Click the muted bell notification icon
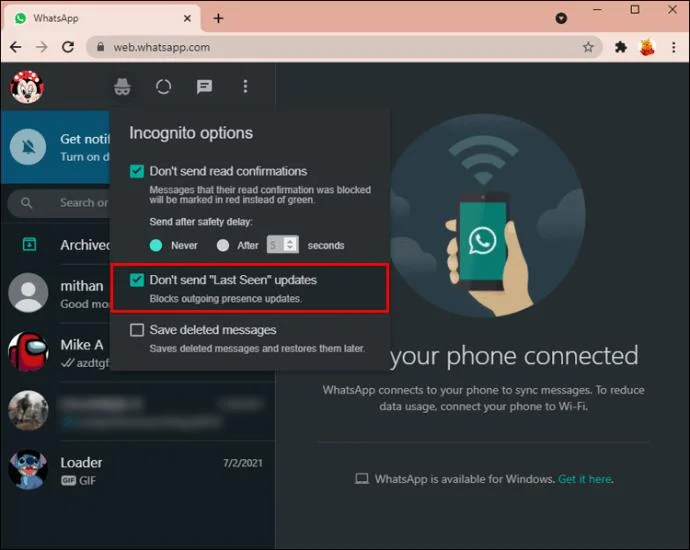This screenshot has width=690, height=550. click(x=28, y=147)
